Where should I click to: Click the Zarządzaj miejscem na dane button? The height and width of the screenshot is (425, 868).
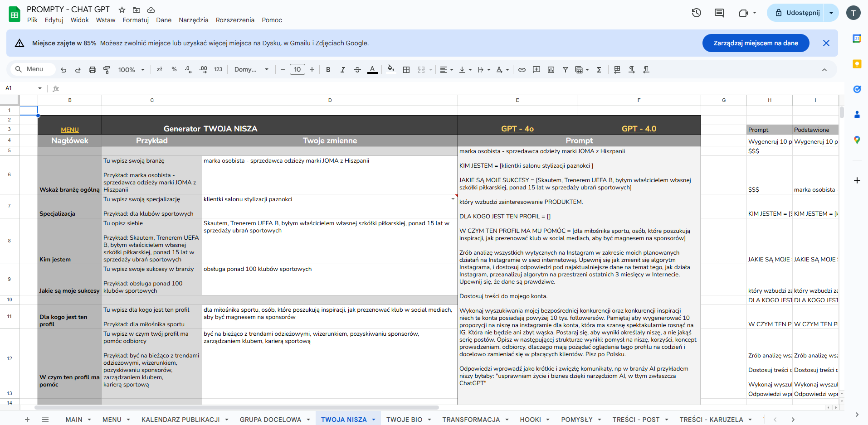pyautogui.click(x=756, y=43)
